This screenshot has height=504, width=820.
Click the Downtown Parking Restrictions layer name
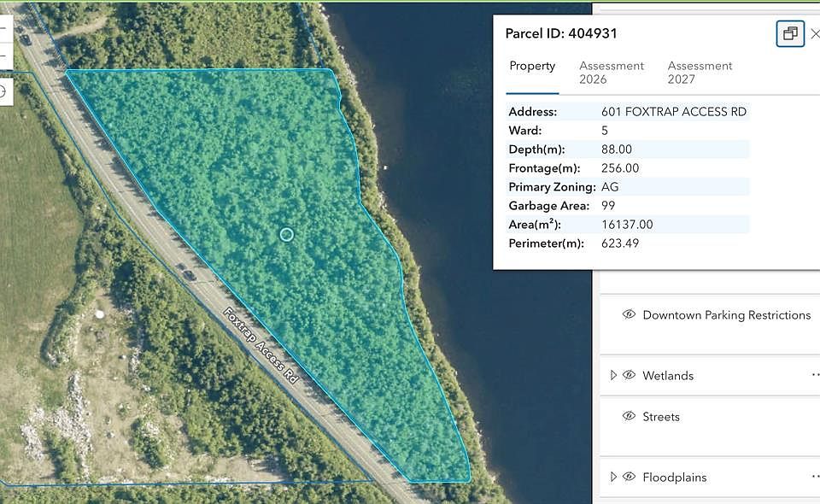726,315
